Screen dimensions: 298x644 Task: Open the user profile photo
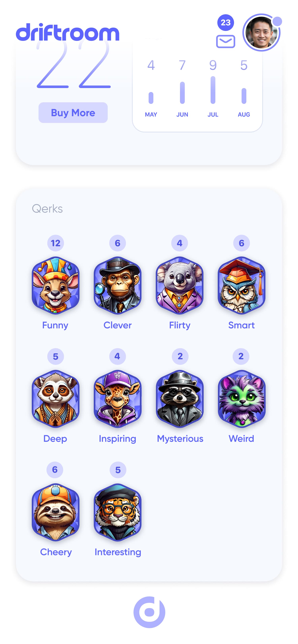pos(261,33)
